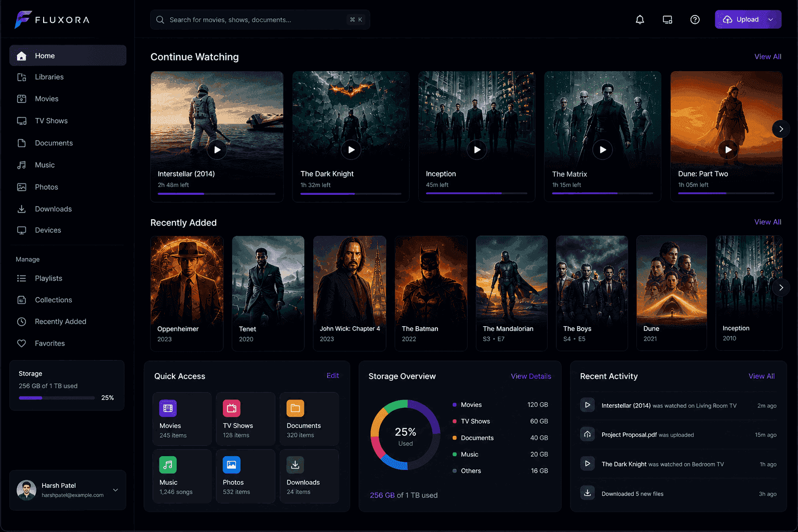
Task: Click Documents legend dot in Storage Overview
Action: click(x=455, y=438)
